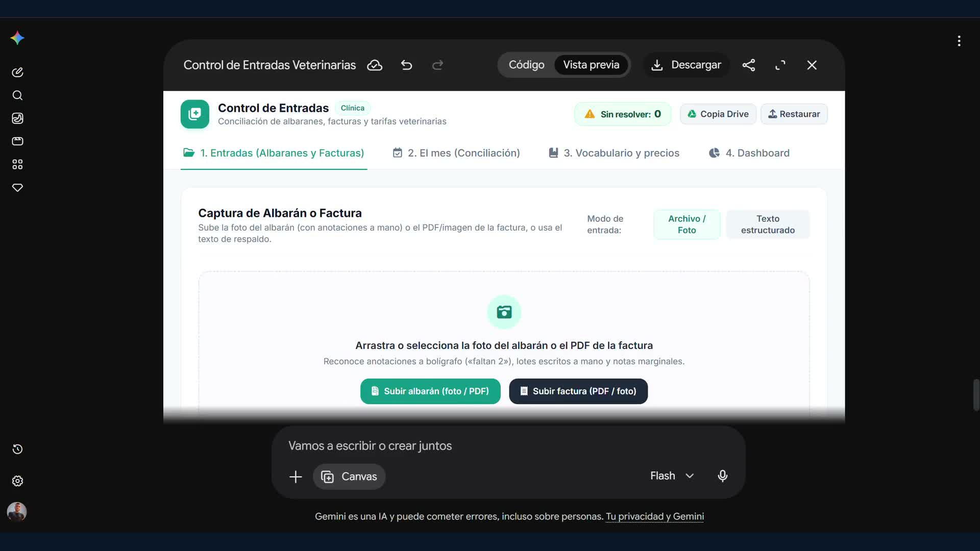Close the canvas panel
Image resolution: width=980 pixels, height=551 pixels.
tap(812, 65)
